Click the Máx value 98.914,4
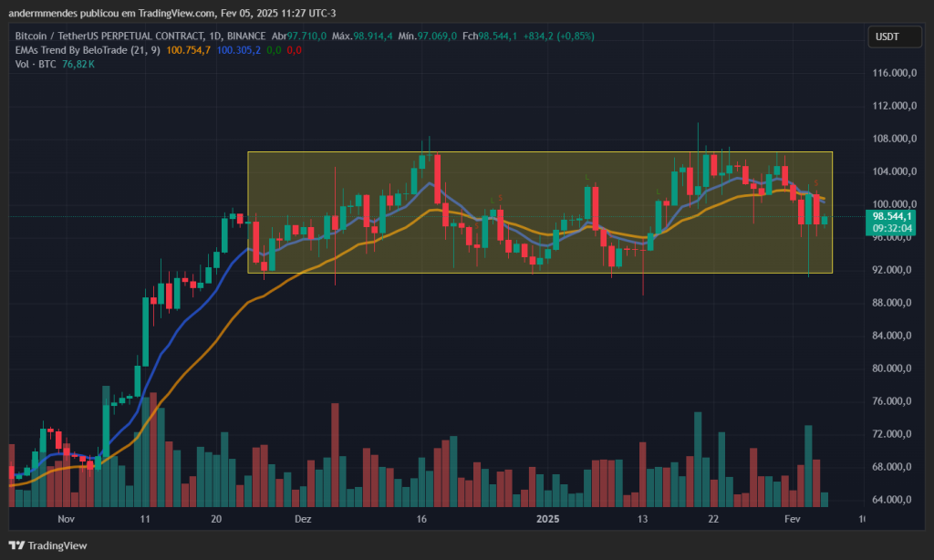 pyautogui.click(x=373, y=36)
